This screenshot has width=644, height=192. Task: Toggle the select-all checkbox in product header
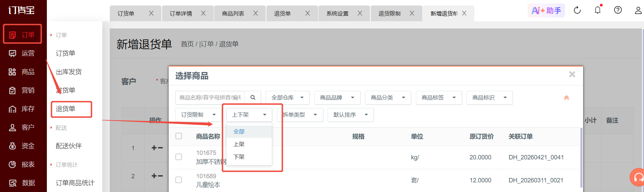179,136
